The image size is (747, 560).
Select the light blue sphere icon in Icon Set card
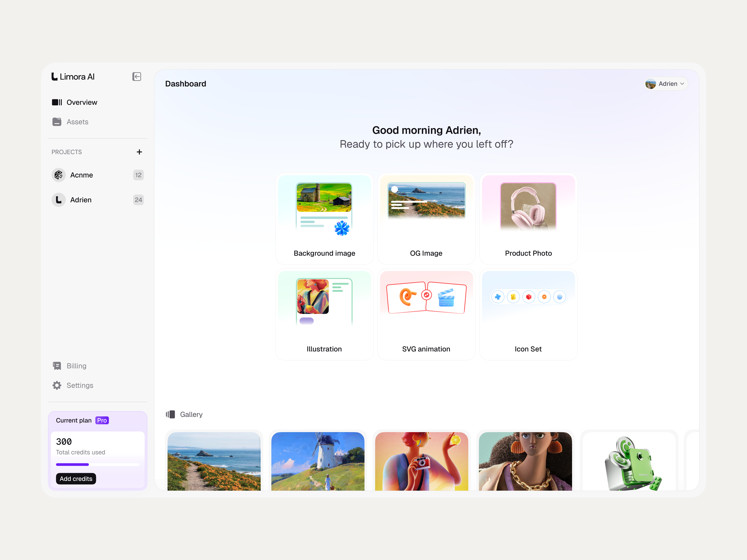(x=560, y=297)
